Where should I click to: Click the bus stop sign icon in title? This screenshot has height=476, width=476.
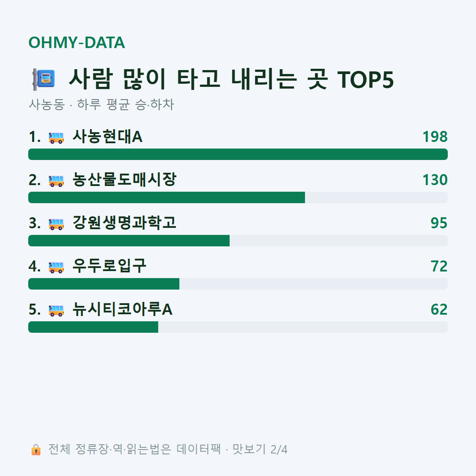click(x=44, y=79)
